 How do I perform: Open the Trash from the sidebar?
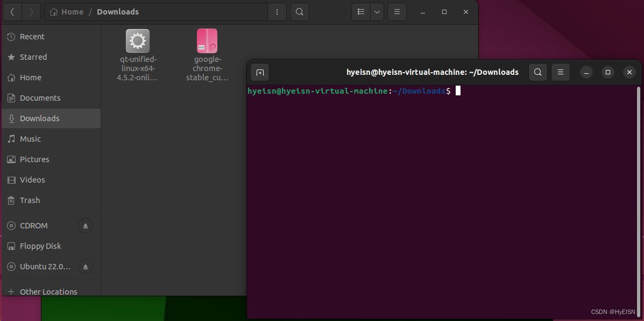click(31, 200)
